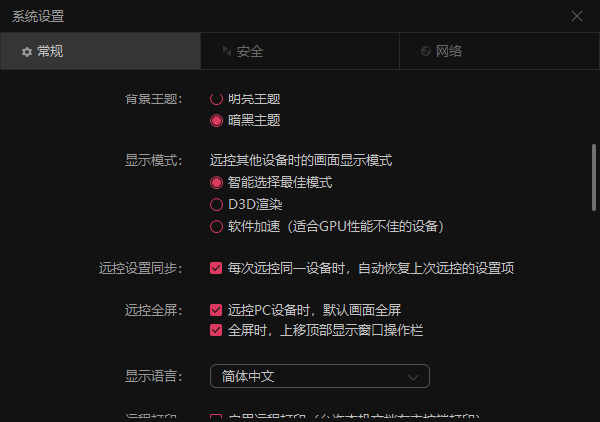Uncheck 远控PC设备时默认画面全屏
This screenshot has width=600, height=422.
click(x=216, y=310)
